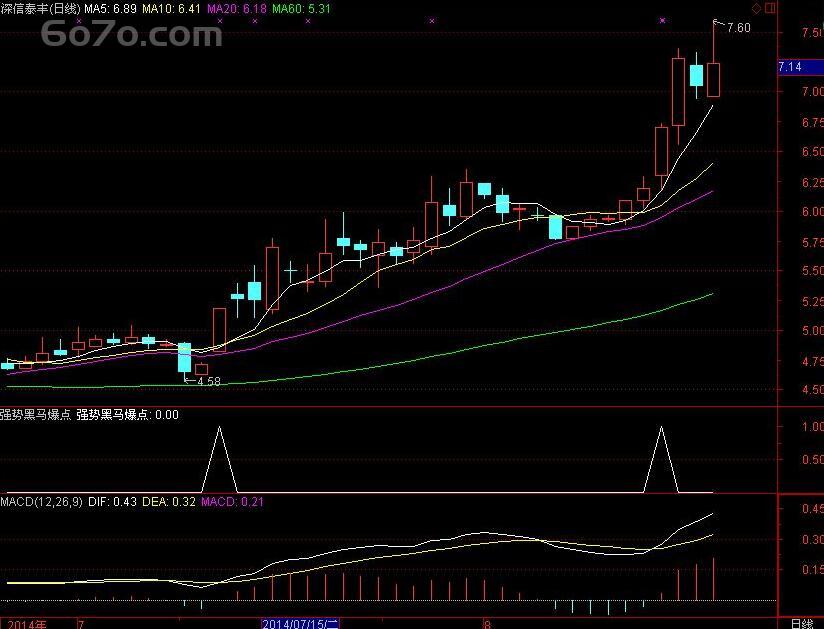The width and height of the screenshot is (824, 629).
Task: Select the stock title 深信泰丰(日线)
Action: point(40,8)
